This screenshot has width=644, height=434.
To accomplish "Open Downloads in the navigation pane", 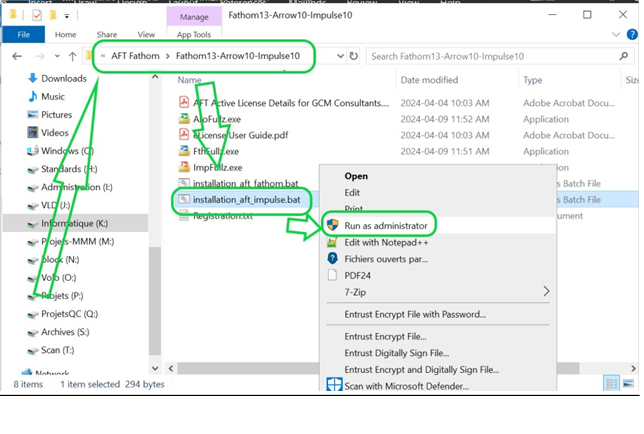I will 57,78.
